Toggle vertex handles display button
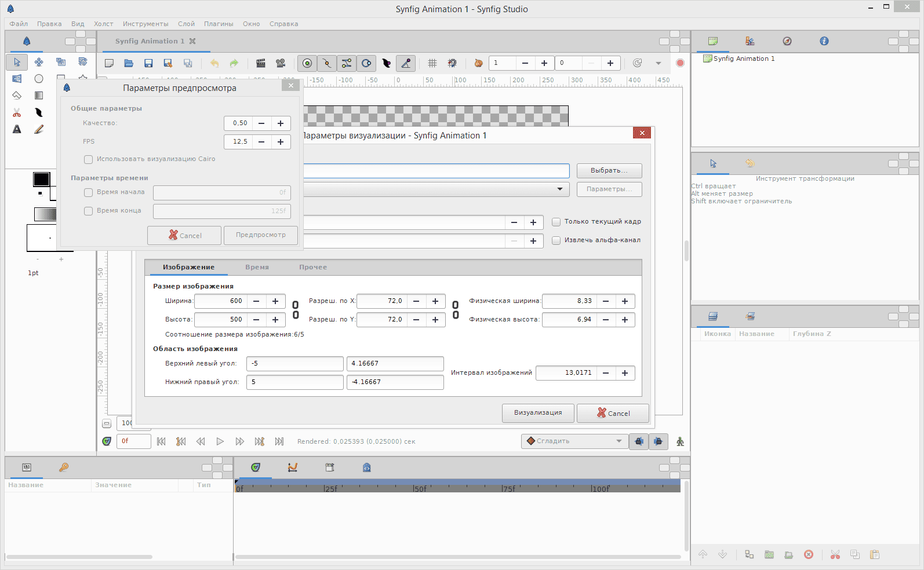Screen dimensions: 924x570 click(327, 63)
